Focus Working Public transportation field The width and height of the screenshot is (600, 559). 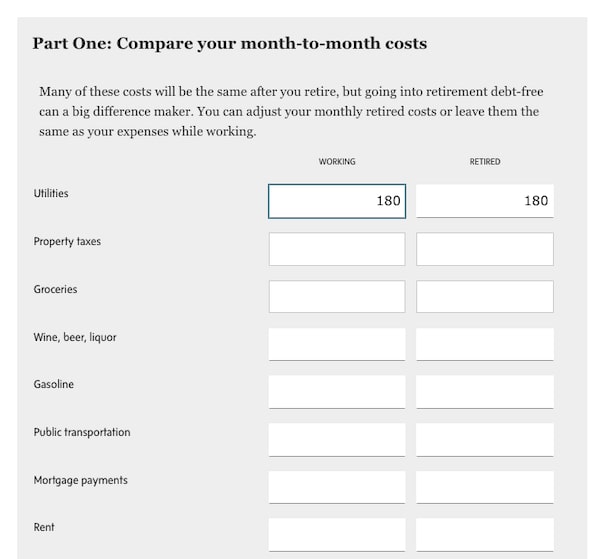tap(336, 439)
